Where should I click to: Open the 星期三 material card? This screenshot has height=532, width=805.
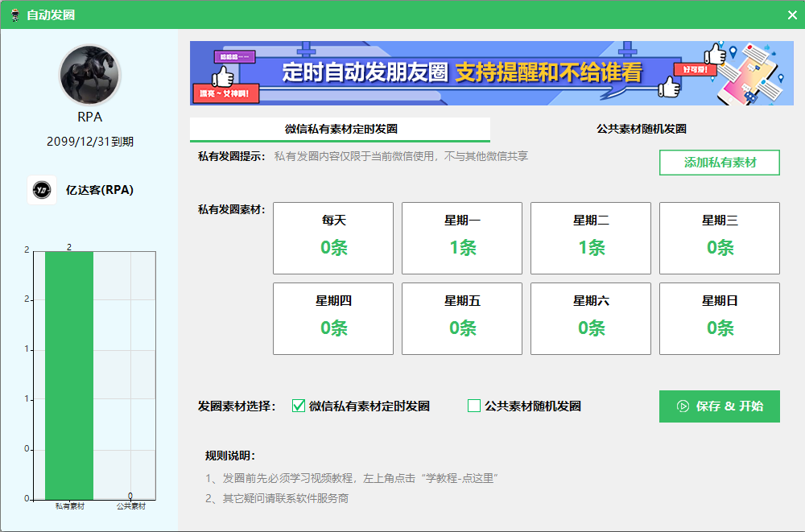(x=720, y=238)
